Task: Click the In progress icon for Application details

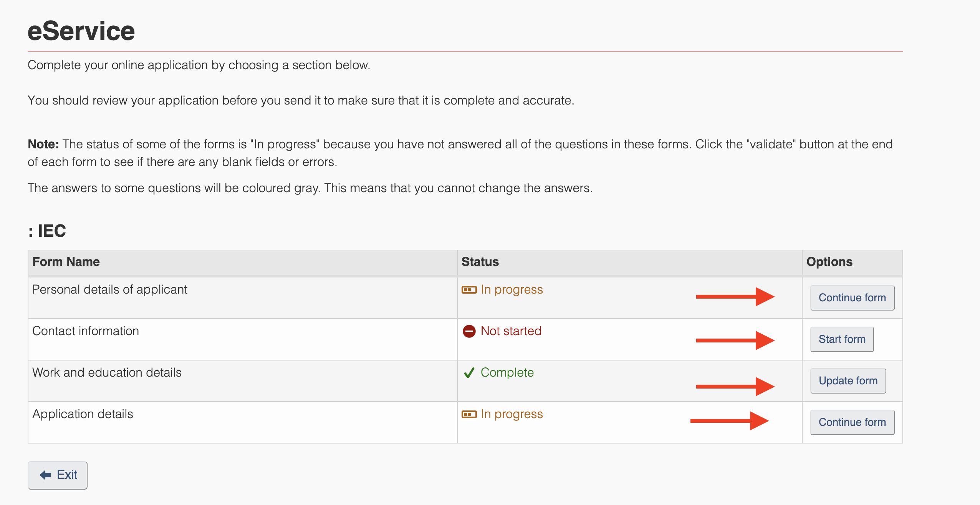Action: [469, 414]
